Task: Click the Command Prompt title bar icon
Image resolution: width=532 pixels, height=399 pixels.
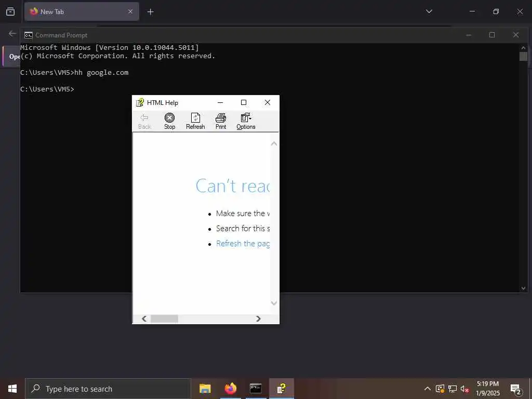Action: 29,35
